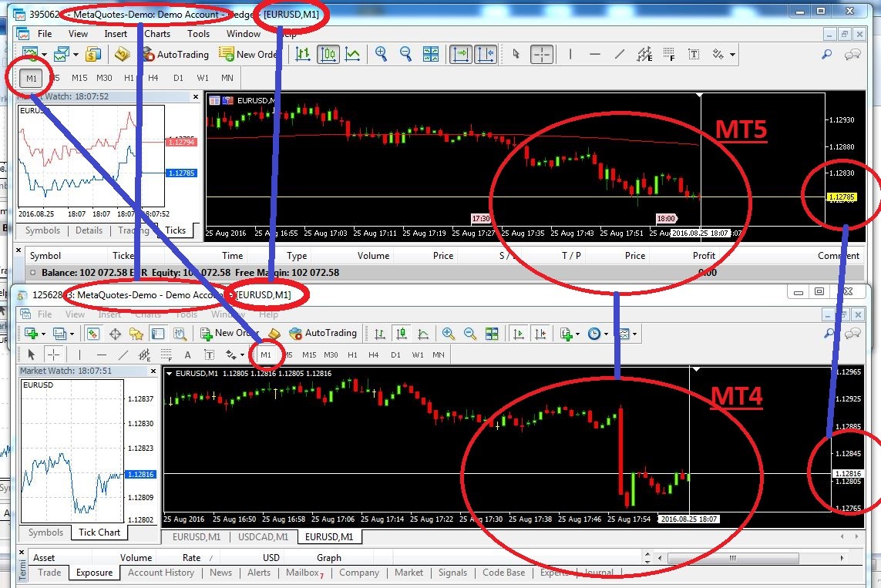Open Symbols tab in MT5 Market Watch

42,230
